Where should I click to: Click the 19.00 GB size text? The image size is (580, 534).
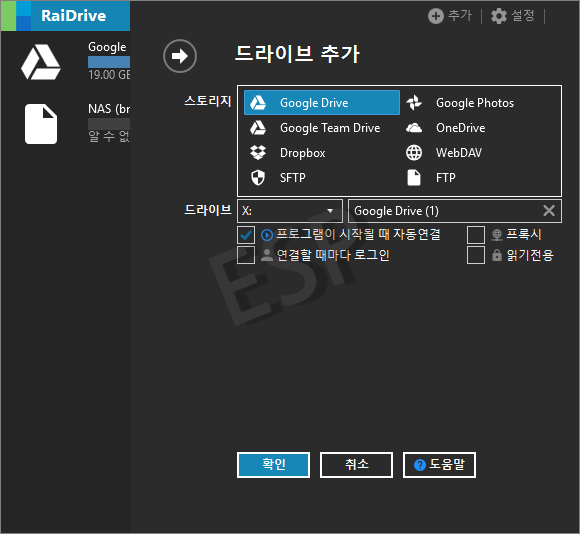coord(109,75)
